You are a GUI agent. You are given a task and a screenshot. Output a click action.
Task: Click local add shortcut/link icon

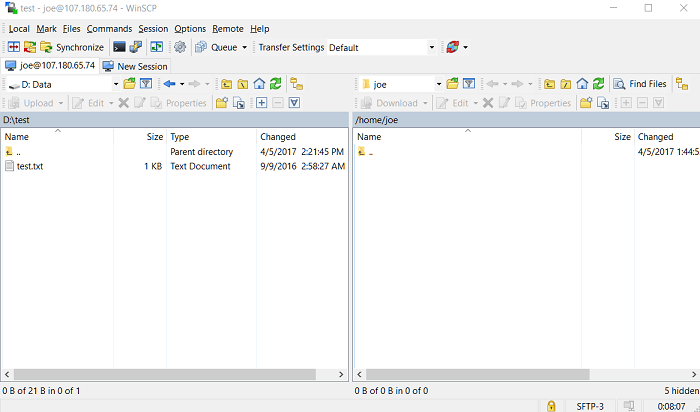tap(239, 103)
